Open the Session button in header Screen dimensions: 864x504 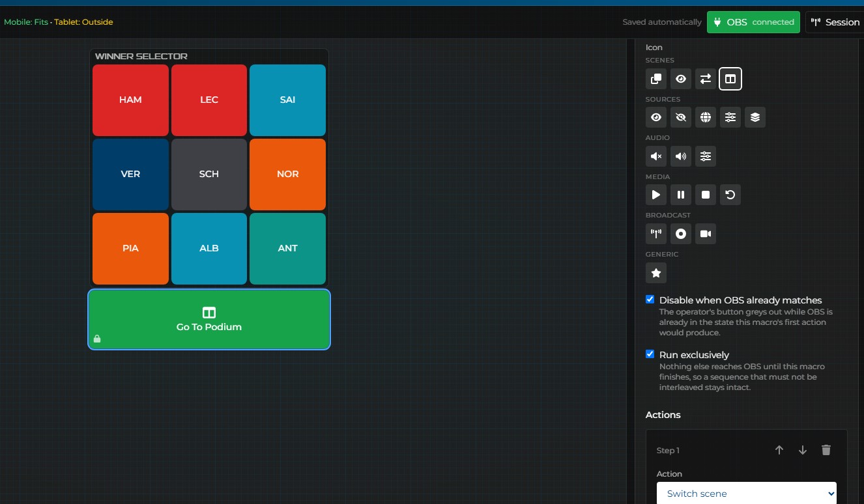coord(835,22)
